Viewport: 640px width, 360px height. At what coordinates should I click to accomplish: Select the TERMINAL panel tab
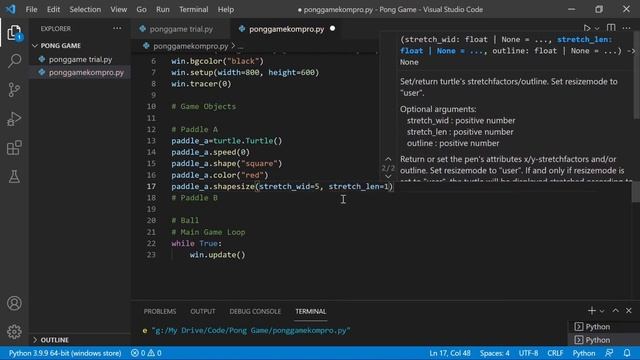[311, 311]
